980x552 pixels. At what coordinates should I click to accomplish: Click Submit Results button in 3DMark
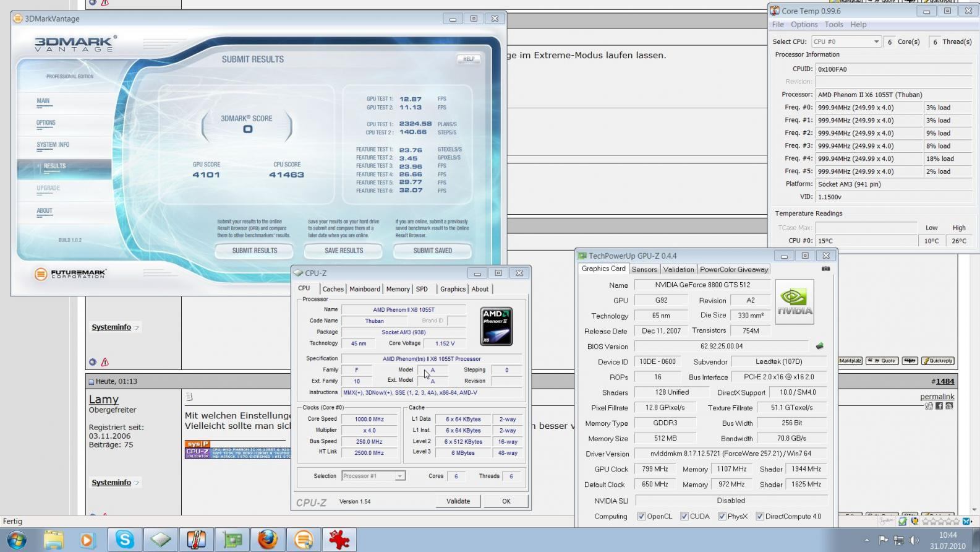point(255,251)
